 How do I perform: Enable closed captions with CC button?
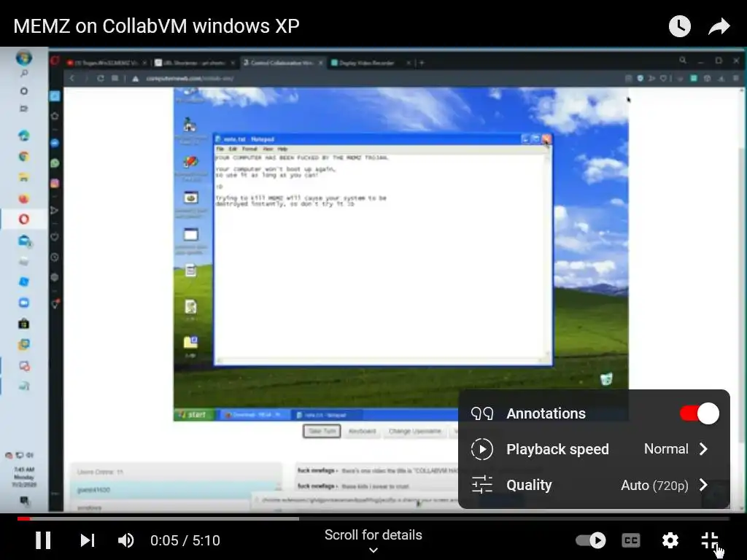point(631,540)
